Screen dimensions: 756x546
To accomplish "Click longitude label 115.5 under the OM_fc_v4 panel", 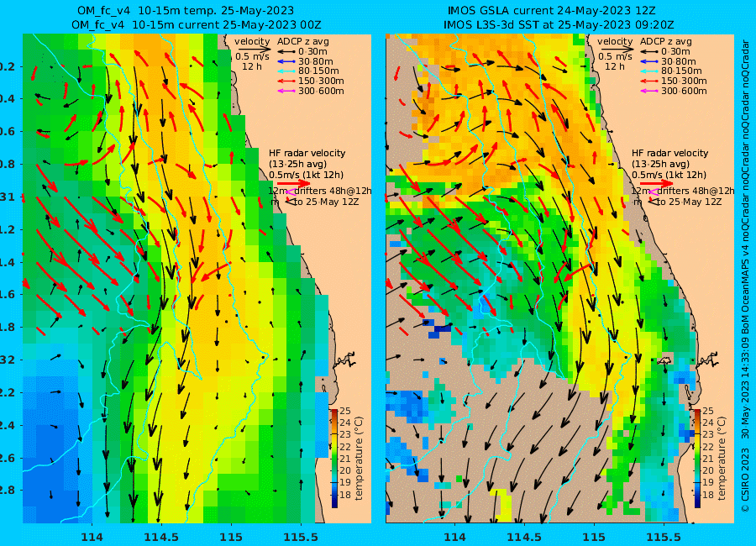I will [x=301, y=537].
